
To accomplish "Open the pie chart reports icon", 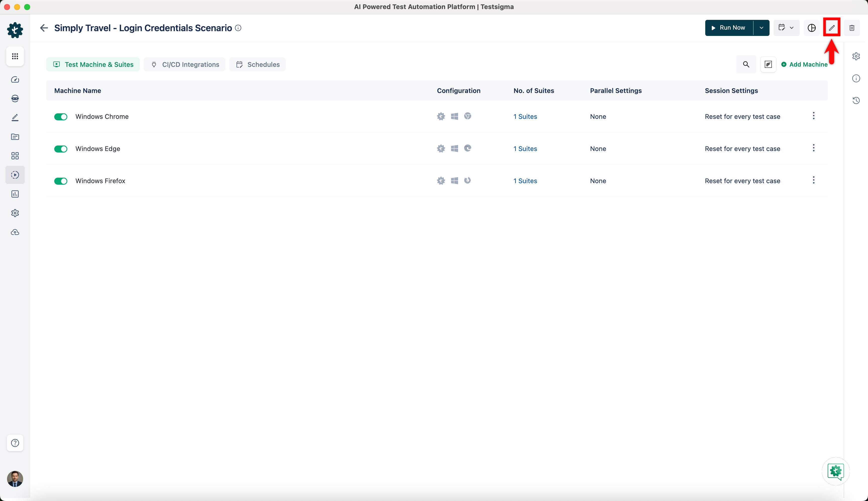I will pyautogui.click(x=811, y=28).
